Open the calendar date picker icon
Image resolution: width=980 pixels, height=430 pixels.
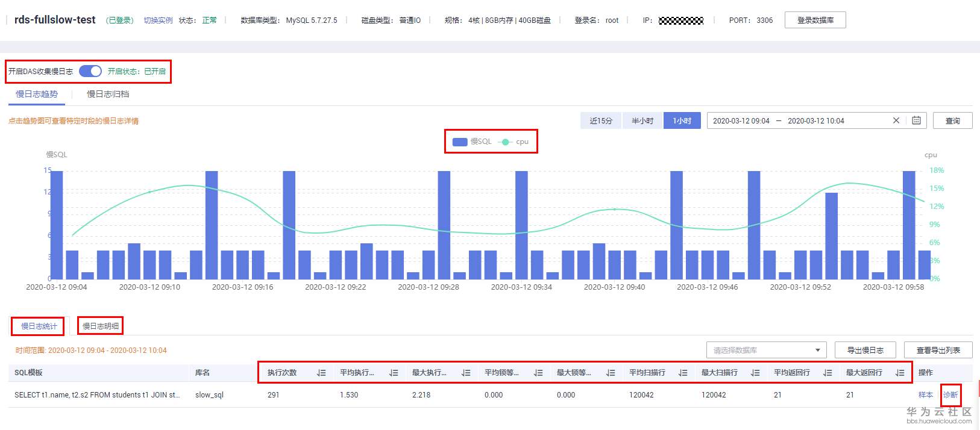[916, 120]
